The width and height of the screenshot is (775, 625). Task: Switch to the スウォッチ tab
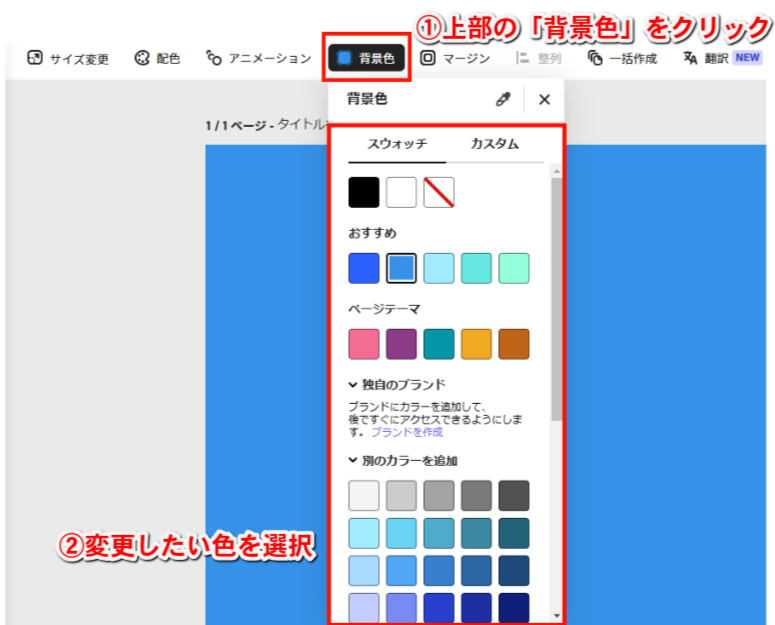(x=397, y=144)
